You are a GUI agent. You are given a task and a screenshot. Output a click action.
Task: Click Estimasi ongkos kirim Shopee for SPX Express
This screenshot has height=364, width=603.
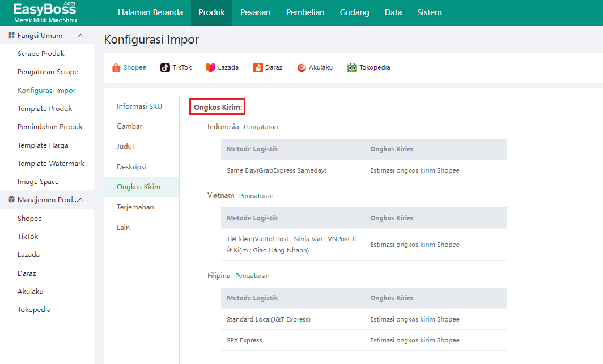415,341
